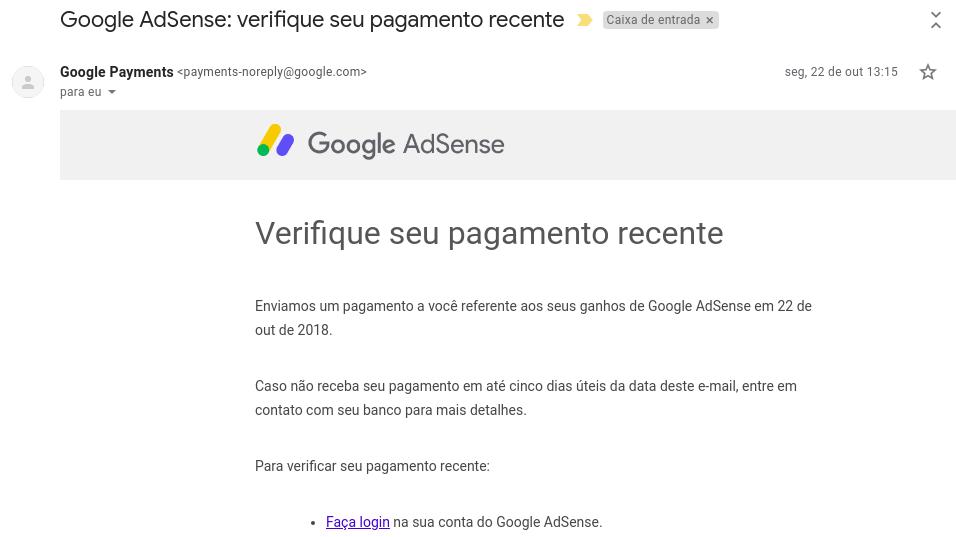The height and width of the screenshot is (537, 956).
Task: Open the sender's profile avatar
Action: [28, 82]
